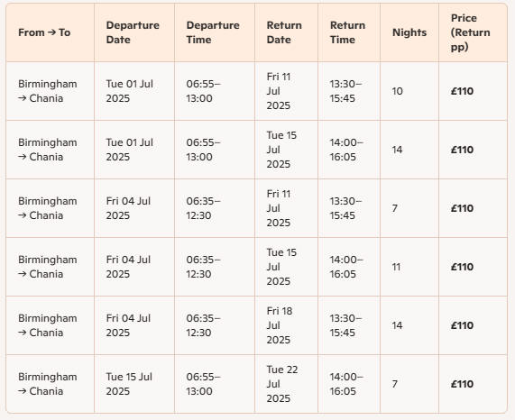The width and height of the screenshot is (515, 420).
Task: Select the Return Date column header
Action: click(x=284, y=32)
